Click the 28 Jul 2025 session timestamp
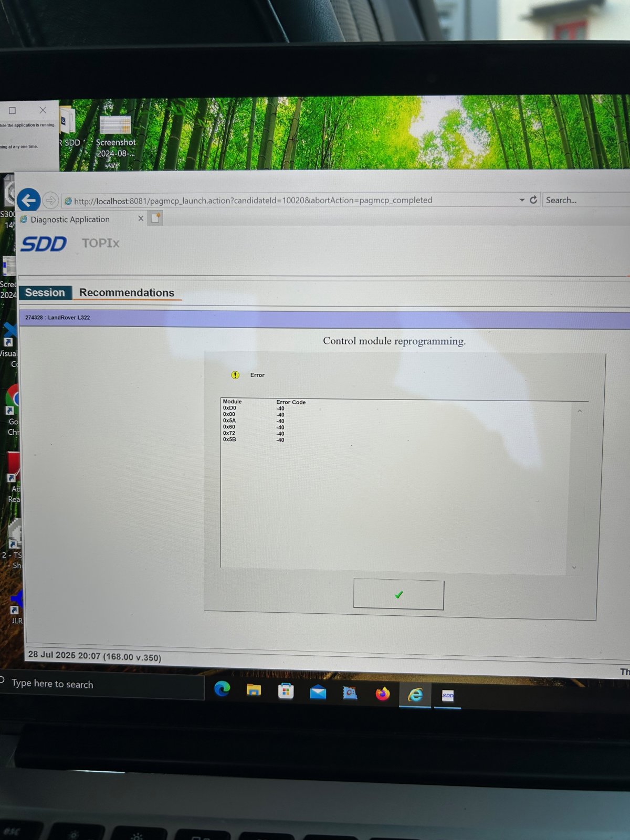630x840 pixels. point(94,656)
